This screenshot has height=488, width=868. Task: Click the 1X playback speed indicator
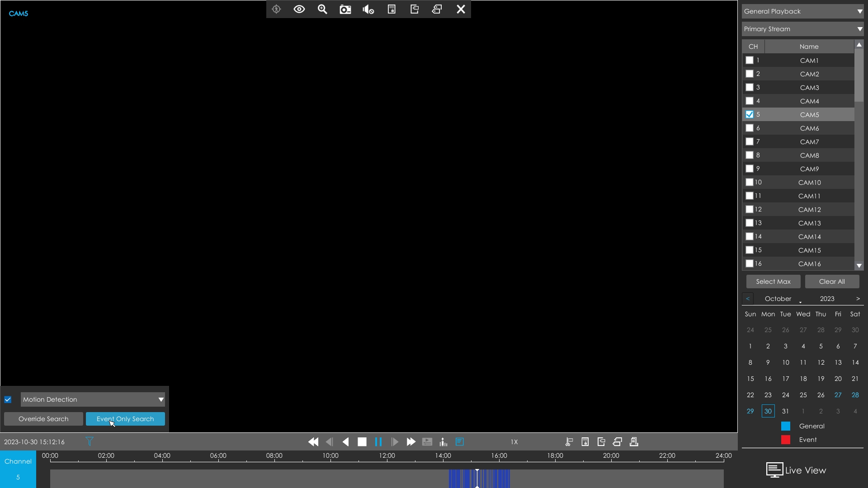coord(514,442)
